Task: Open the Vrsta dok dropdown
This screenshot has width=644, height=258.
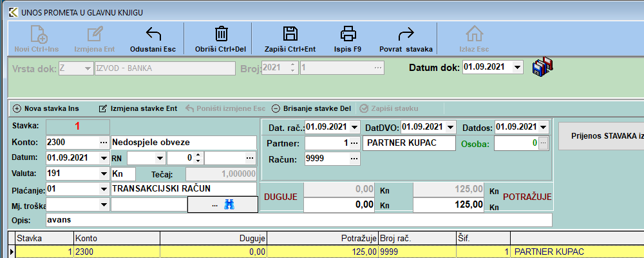Action: (x=88, y=68)
